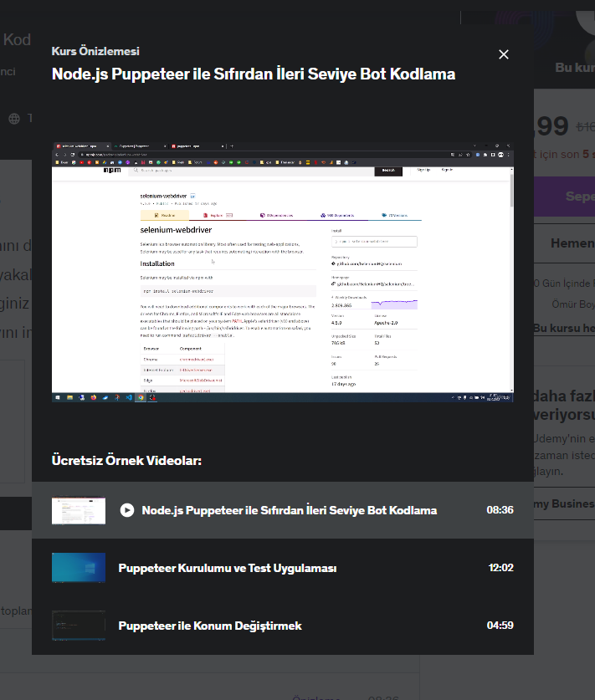Viewport: 595px width, 700px height.
Task: Click purple 'Sepe...' add-to-cart button on background page
Action: point(565,197)
